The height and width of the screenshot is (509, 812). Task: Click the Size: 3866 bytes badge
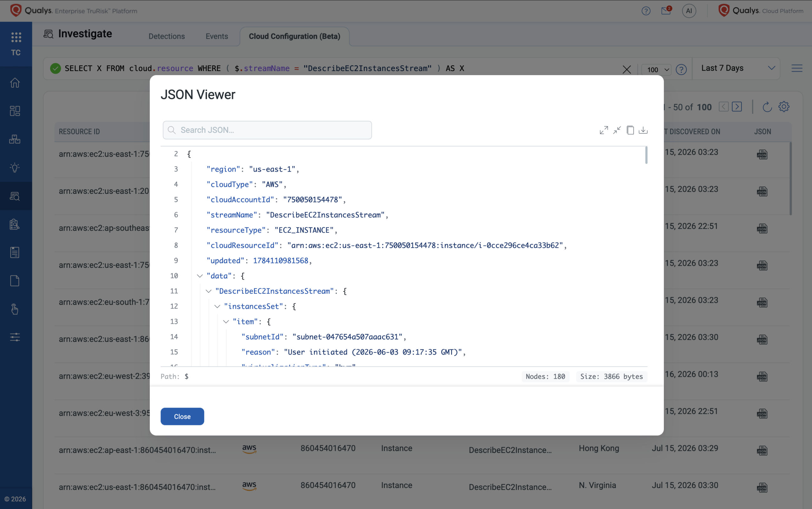click(611, 377)
